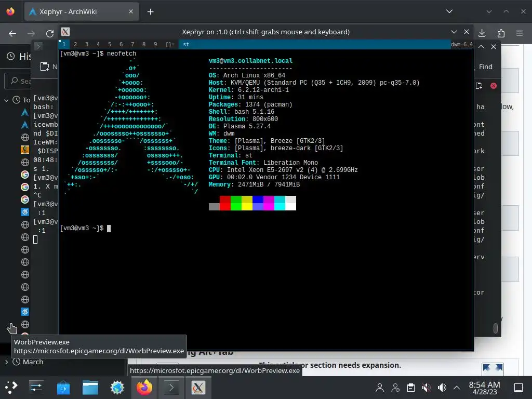532x399 pixels.
Task: Open the globe web browser taskbar icon
Action: [117, 388]
